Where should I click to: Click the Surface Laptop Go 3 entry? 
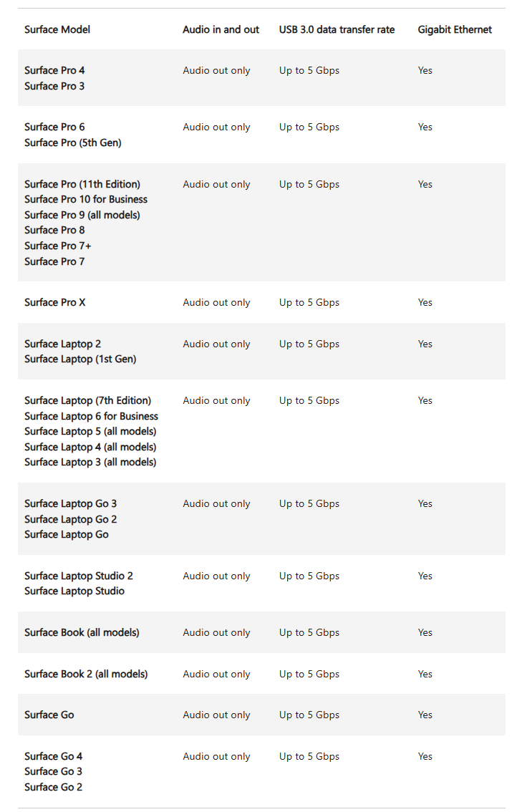70,503
